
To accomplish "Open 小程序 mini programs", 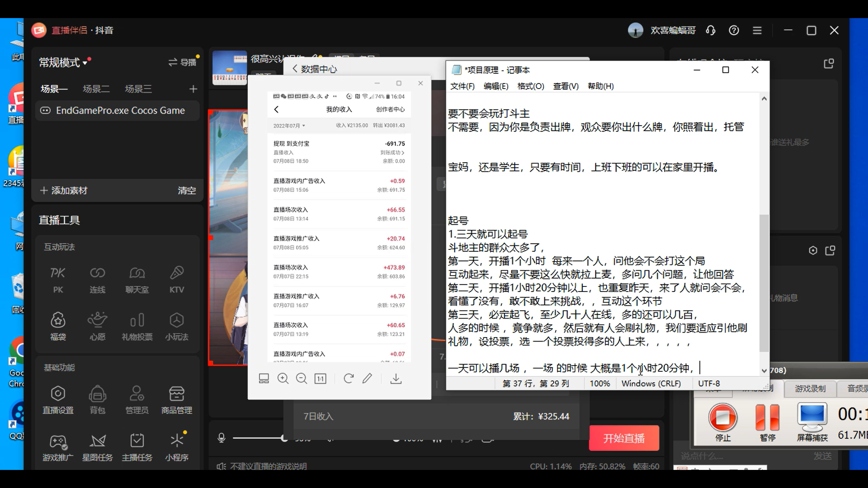I will [x=176, y=447].
